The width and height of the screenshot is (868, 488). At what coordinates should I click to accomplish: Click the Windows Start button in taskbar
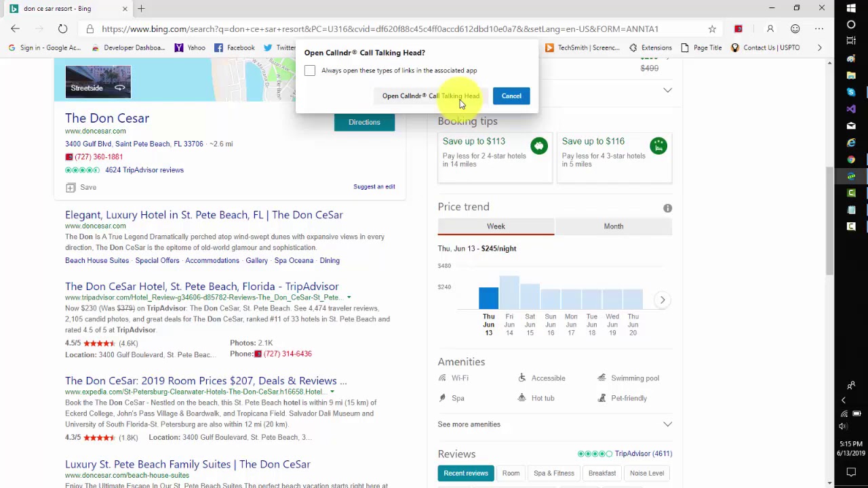click(x=851, y=8)
